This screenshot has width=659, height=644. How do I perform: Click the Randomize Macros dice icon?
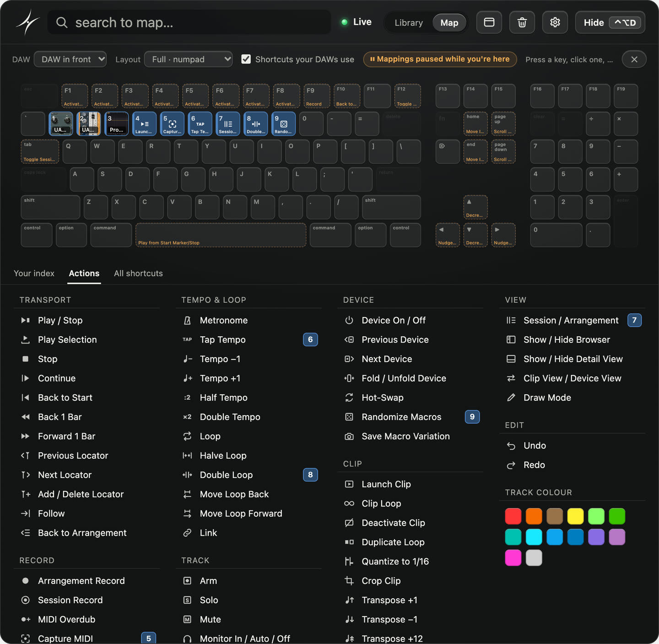[x=349, y=417]
